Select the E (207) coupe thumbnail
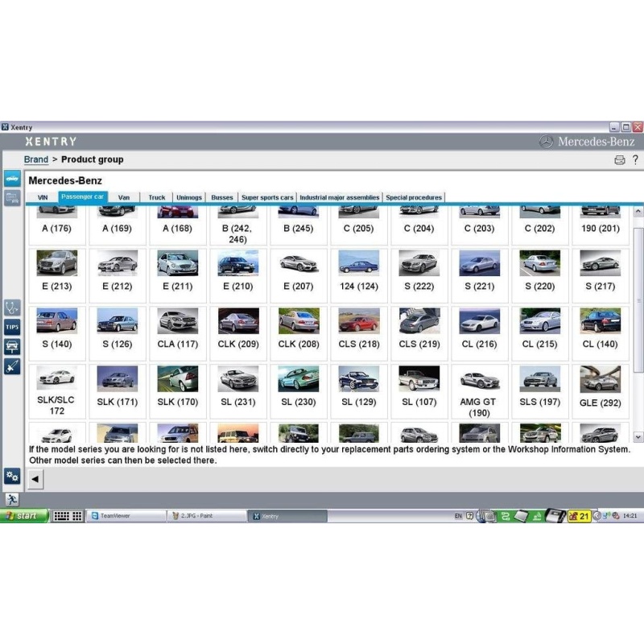The height and width of the screenshot is (644, 644). click(299, 263)
